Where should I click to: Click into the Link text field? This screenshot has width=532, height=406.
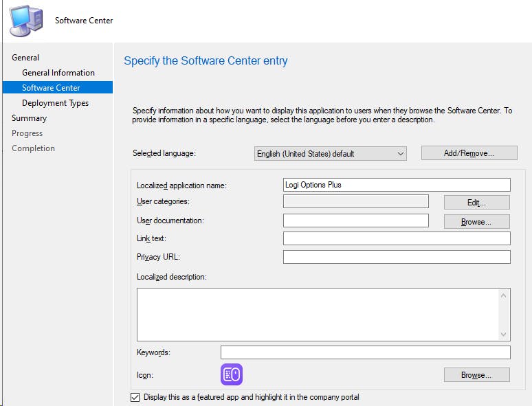[x=396, y=238]
